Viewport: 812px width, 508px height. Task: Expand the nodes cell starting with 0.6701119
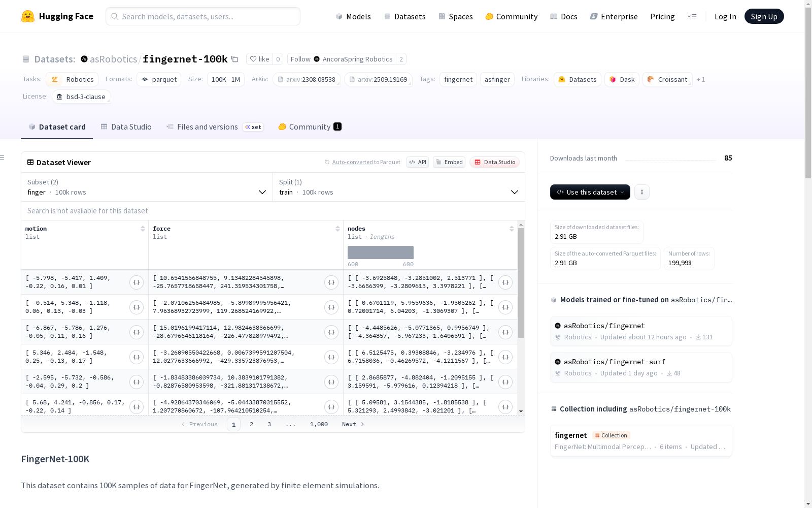[x=505, y=307]
